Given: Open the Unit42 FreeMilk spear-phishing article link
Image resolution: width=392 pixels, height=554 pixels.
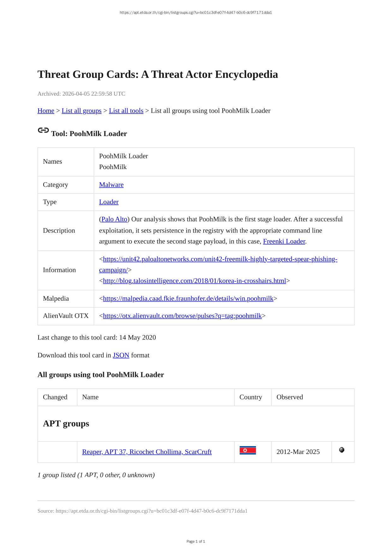Looking at the screenshot, I should [220, 259].
